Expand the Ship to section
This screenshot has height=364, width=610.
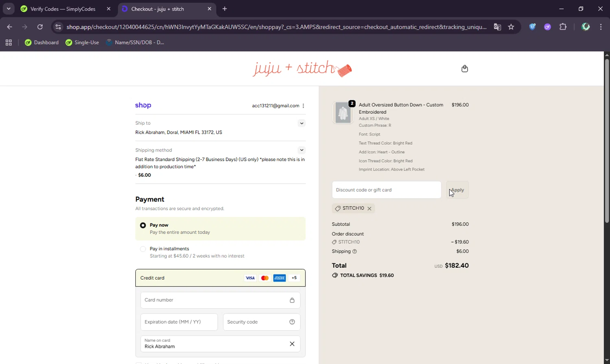click(301, 123)
